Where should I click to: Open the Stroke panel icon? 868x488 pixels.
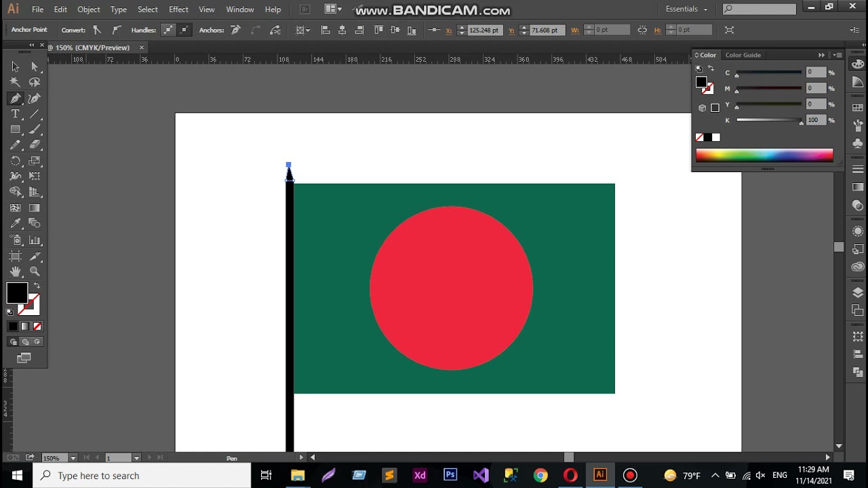point(858,169)
